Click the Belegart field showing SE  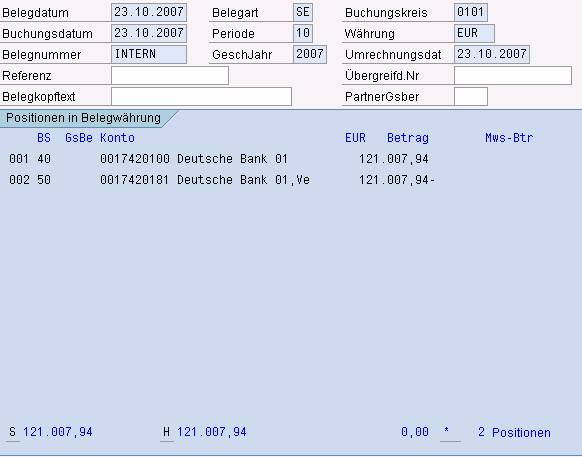(x=303, y=12)
